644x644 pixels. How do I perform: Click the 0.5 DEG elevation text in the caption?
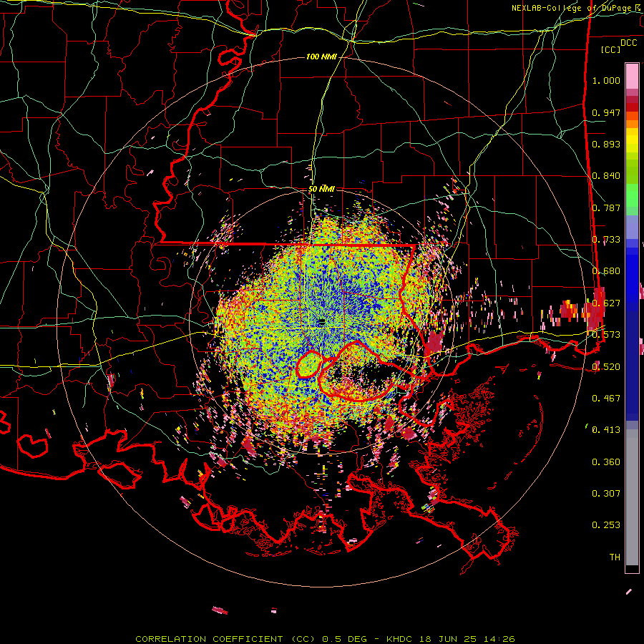tap(346, 639)
